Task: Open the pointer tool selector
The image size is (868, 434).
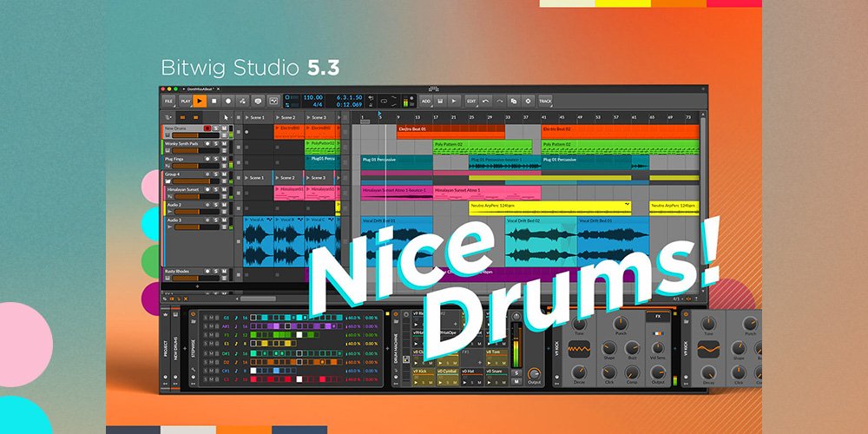Action: tap(226, 117)
